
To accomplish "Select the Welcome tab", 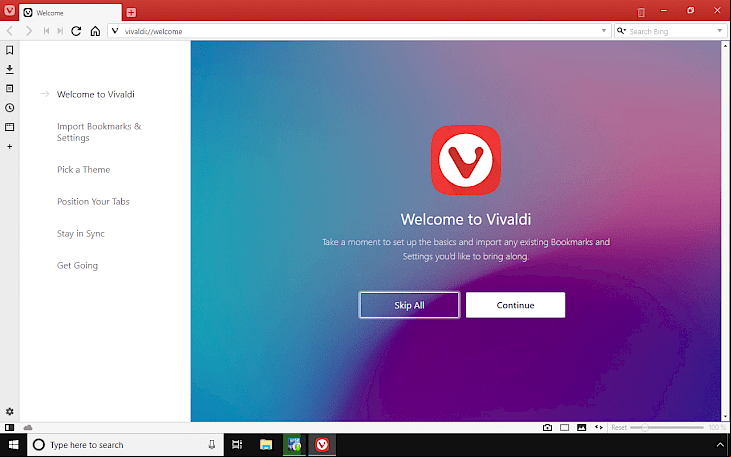I will (70, 13).
